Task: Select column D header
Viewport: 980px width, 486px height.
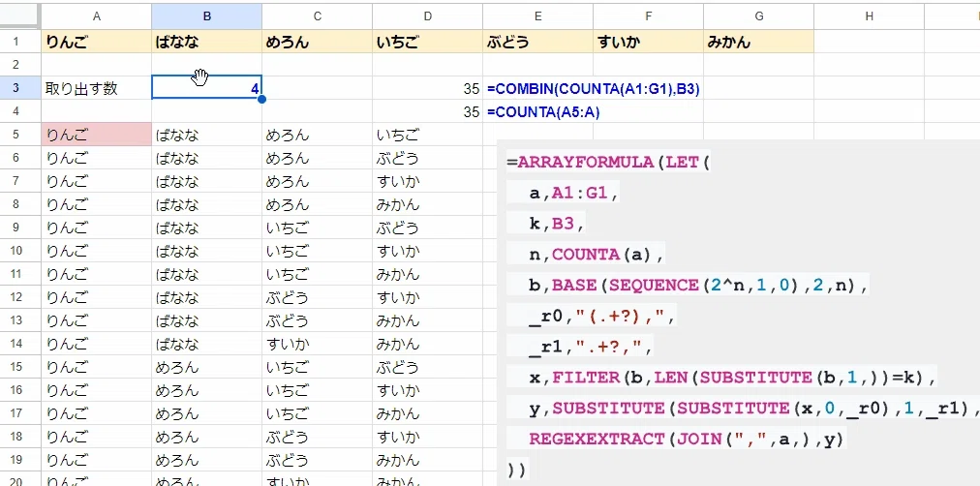Action: pos(427,16)
